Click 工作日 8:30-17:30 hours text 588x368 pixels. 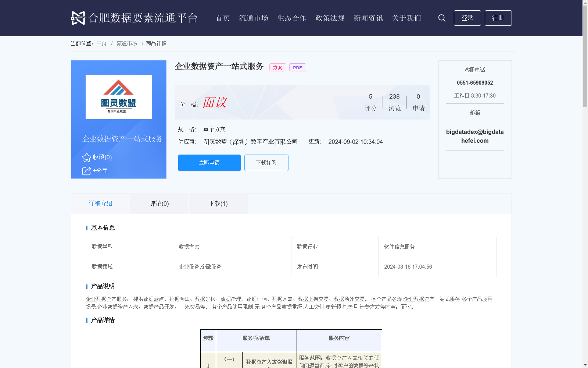[475, 96]
